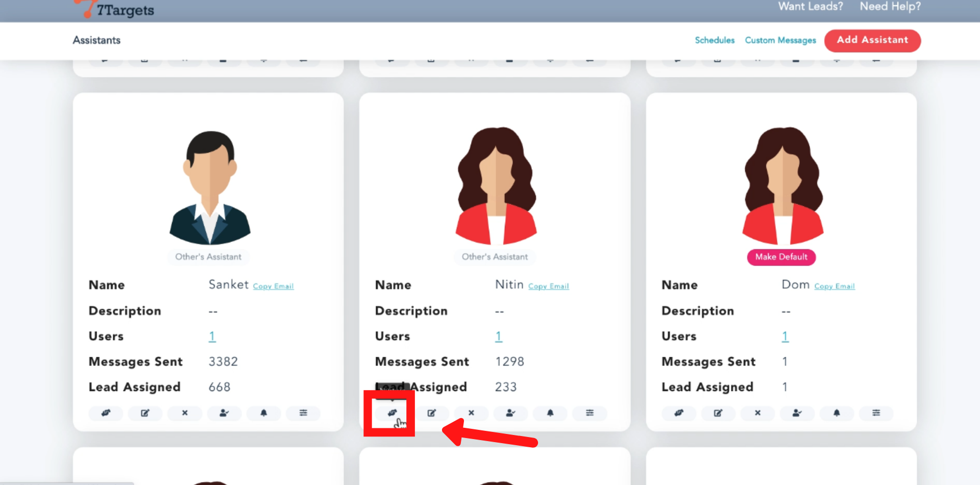
Task: Click the handshake icon on Nitin's card
Action: pyautogui.click(x=392, y=413)
